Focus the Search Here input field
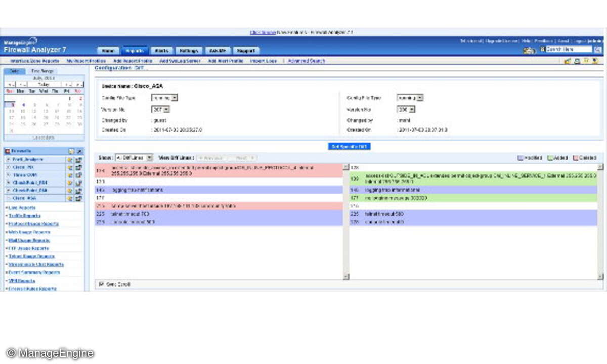This screenshot has height=364, width=607. point(569,50)
